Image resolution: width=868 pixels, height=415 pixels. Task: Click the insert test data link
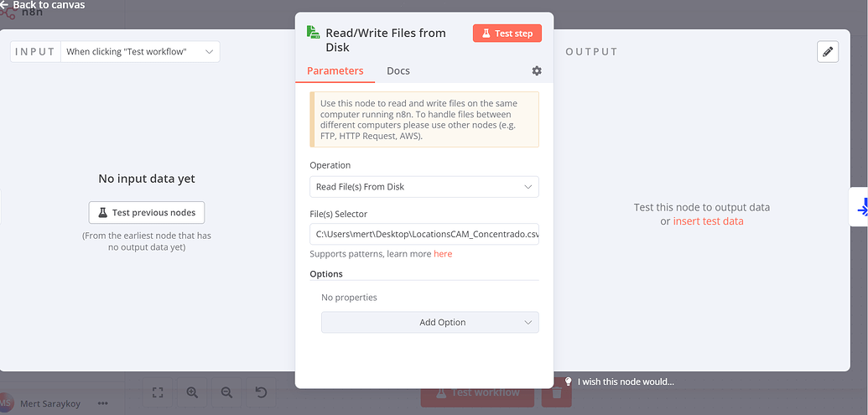click(708, 221)
